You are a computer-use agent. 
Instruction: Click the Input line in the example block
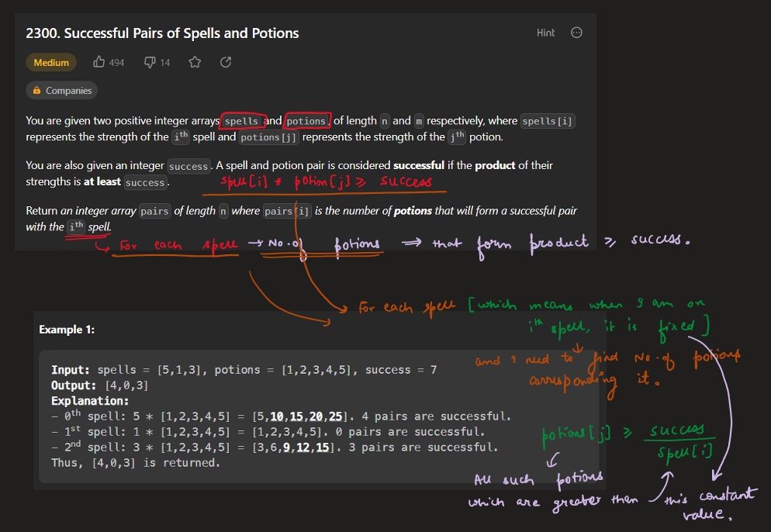244,370
